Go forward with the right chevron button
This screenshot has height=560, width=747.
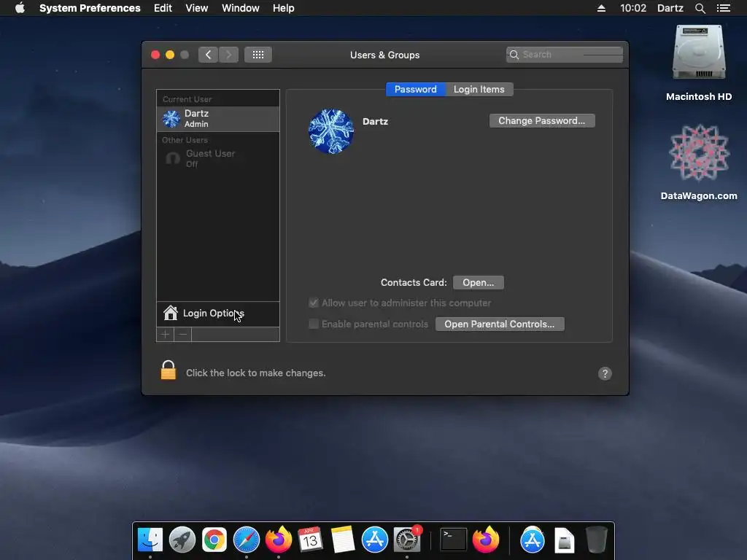tap(228, 55)
